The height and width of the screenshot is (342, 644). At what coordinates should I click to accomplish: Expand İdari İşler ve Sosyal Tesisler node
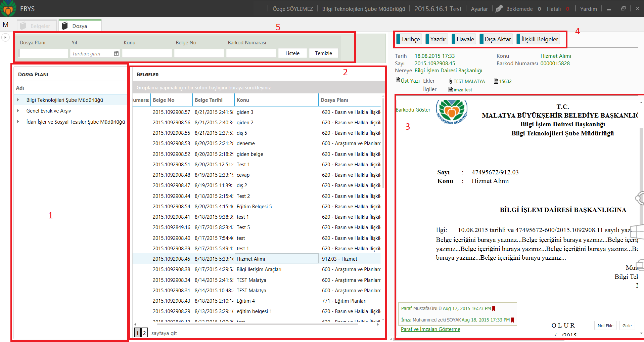(x=18, y=122)
